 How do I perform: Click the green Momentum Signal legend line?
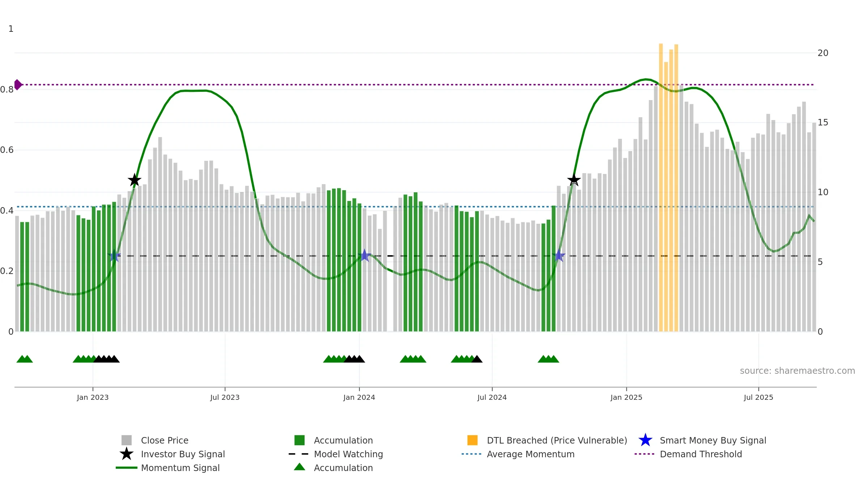pyautogui.click(x=127, y=467)
